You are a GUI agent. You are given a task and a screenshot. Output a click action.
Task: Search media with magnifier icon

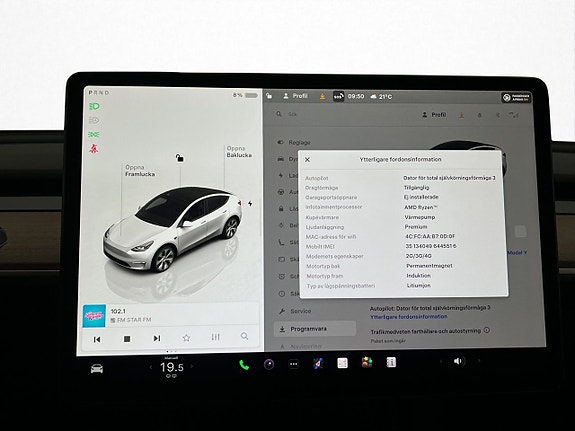pyautogui.click(x=245, y=336)
